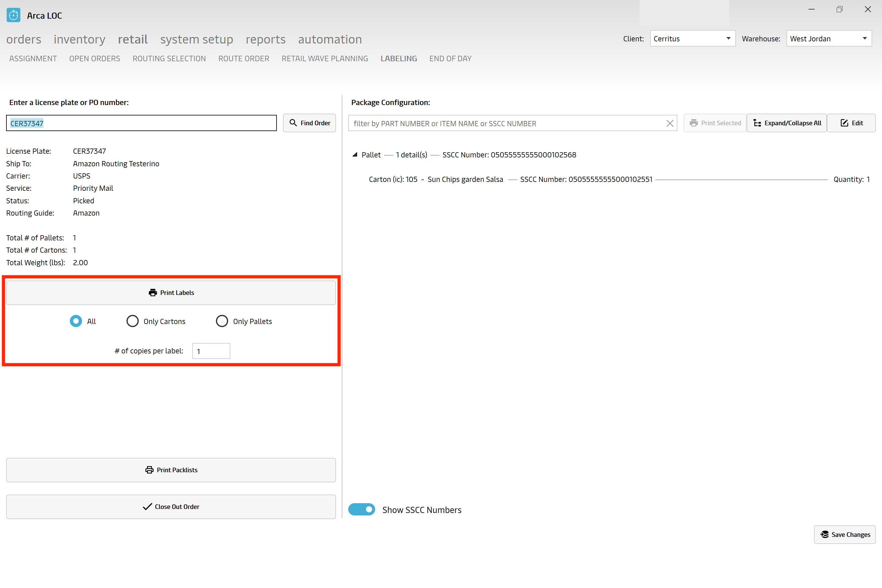The height and width of the screenshot is (588, 882).
Task: Switch to the RETAIL WAVE PLANNING tab
Action: pyautogui.click(x=325, y=58)
